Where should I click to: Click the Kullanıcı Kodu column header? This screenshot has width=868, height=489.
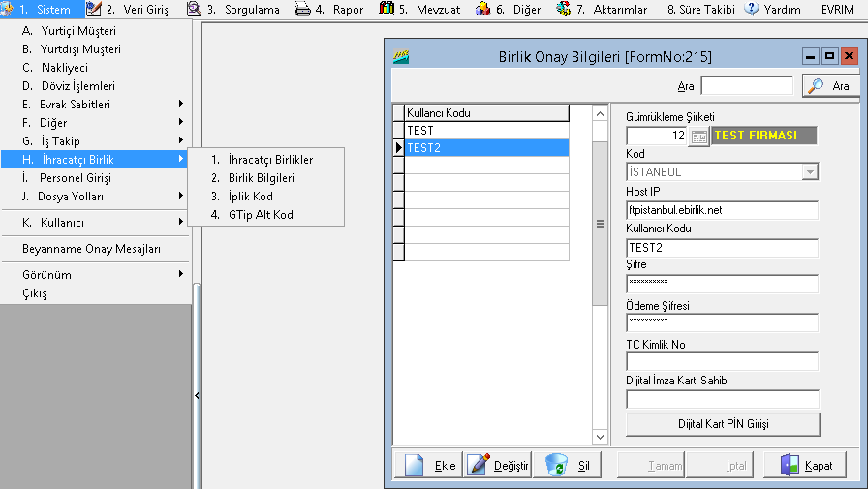[486, 113]
